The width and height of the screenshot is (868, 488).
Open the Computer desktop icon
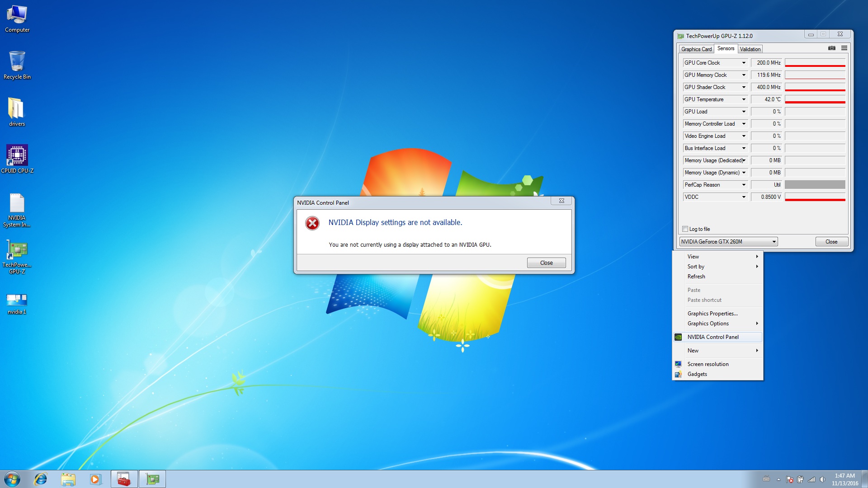pos(17,19)
